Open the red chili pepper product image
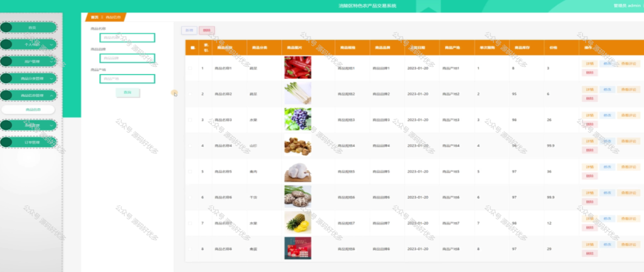Screen dimensions: 644x272 coord(297,67)
